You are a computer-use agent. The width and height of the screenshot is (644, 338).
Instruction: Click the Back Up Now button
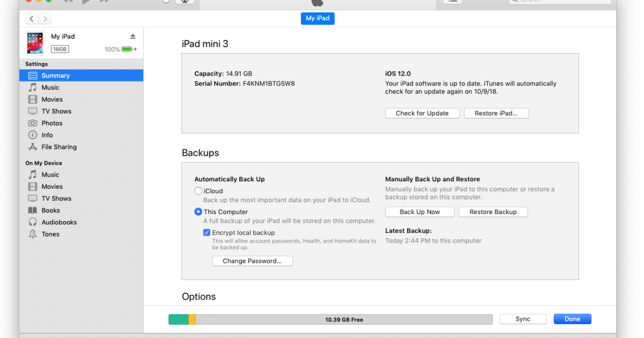click(420, 212)
